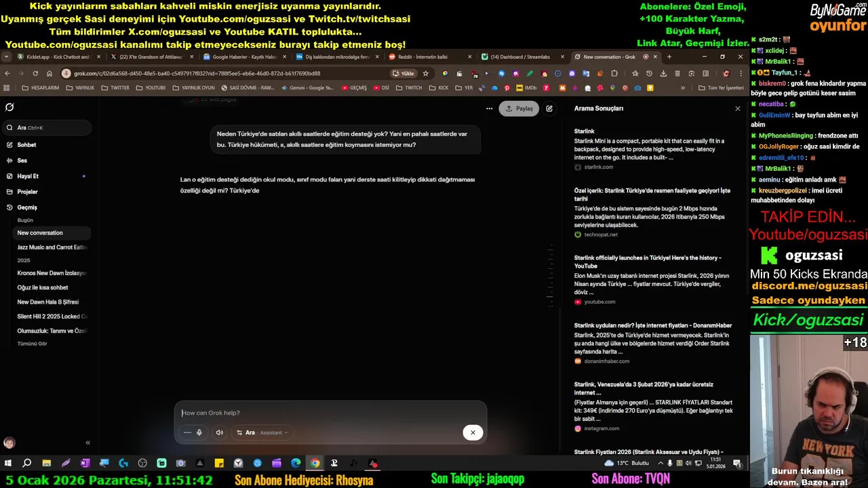Open the Kronos New Dawn İzolasyon chat
The height and width of the screenshot is (488, 868).
(52, 273)
